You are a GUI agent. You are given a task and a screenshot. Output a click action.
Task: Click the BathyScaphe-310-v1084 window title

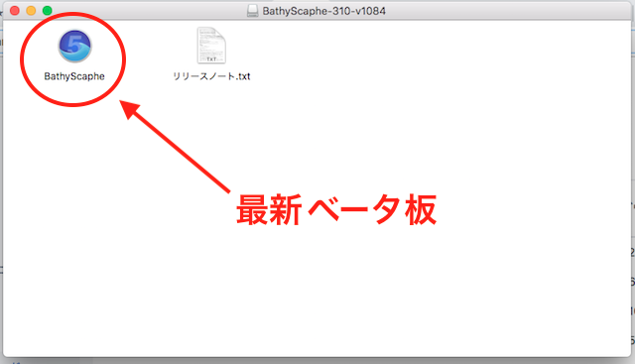(324, 11)
